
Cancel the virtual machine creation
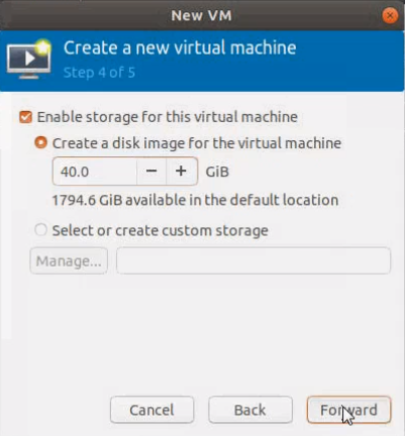click(x=152, y=410)
